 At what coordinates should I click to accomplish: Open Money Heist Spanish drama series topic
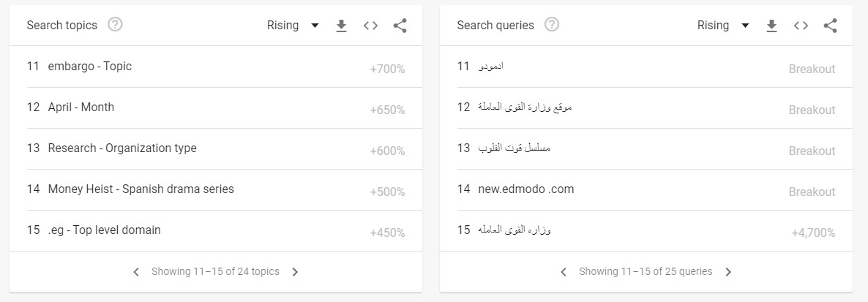point(216,189)
